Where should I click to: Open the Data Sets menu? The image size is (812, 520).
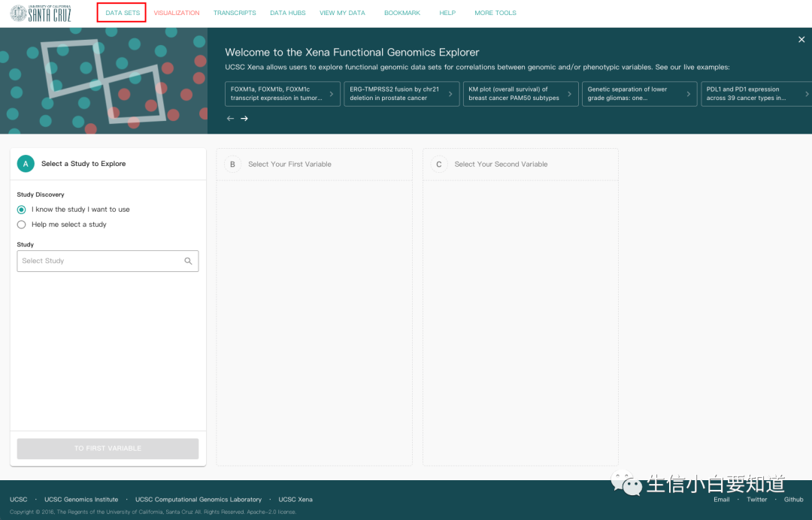(123, 13)
